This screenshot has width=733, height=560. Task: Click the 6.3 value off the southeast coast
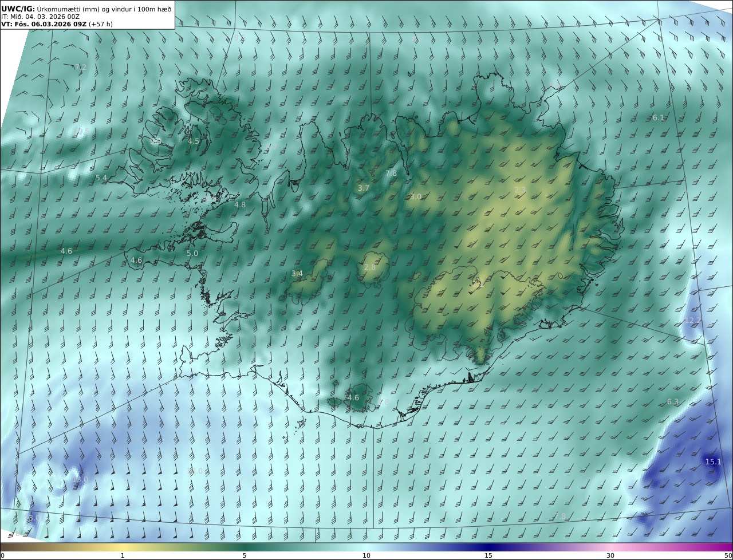tap(673, 403)
